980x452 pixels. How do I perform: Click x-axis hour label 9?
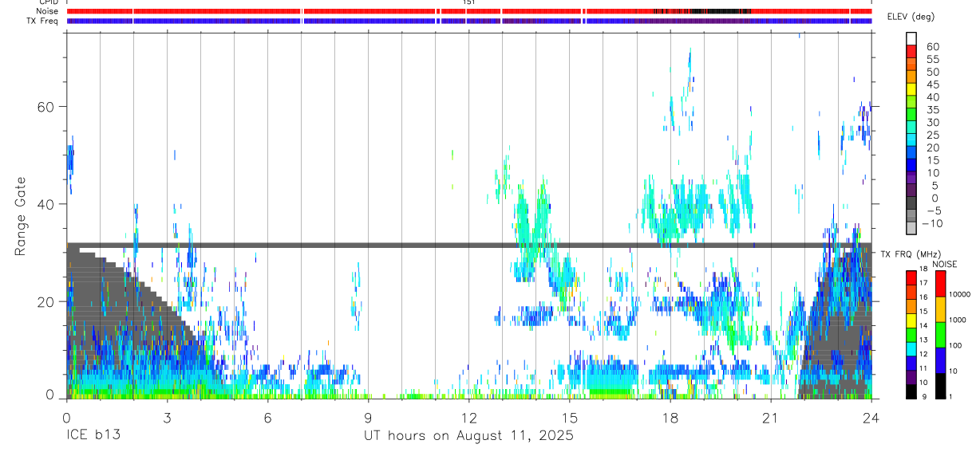tap(368, 418)
